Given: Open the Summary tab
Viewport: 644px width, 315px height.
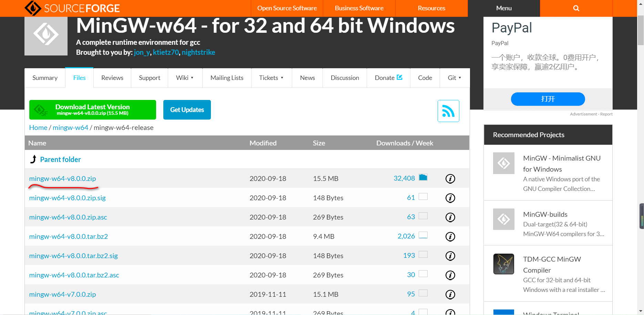Looking at the screenshot, I should click(x=45, y=78).
